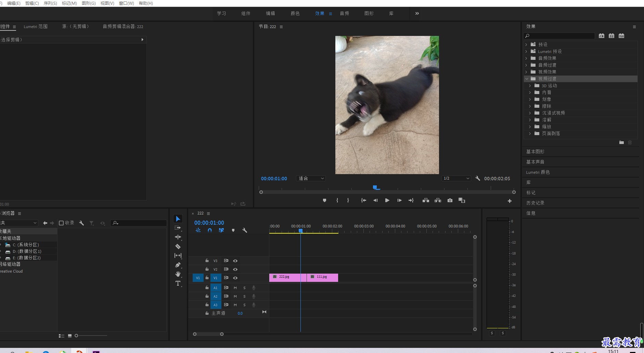This screenshot has width=644, height=353.
Task: Select the Slip tool
Action: point(178,256)
